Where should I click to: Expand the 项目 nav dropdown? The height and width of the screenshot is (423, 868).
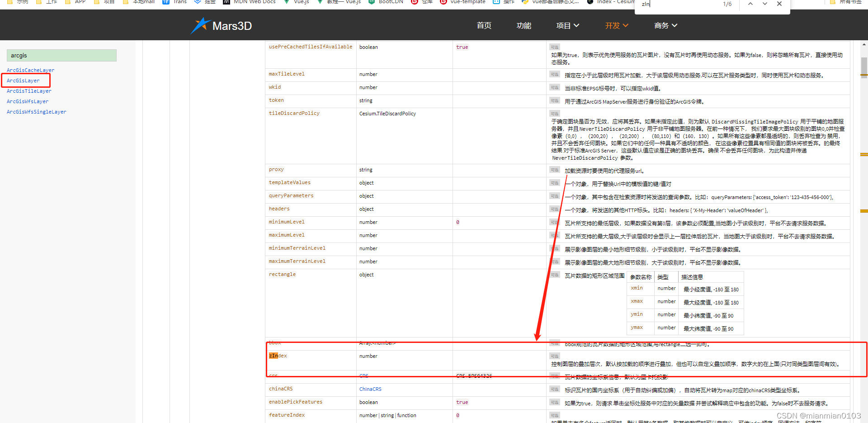point(567,26)
